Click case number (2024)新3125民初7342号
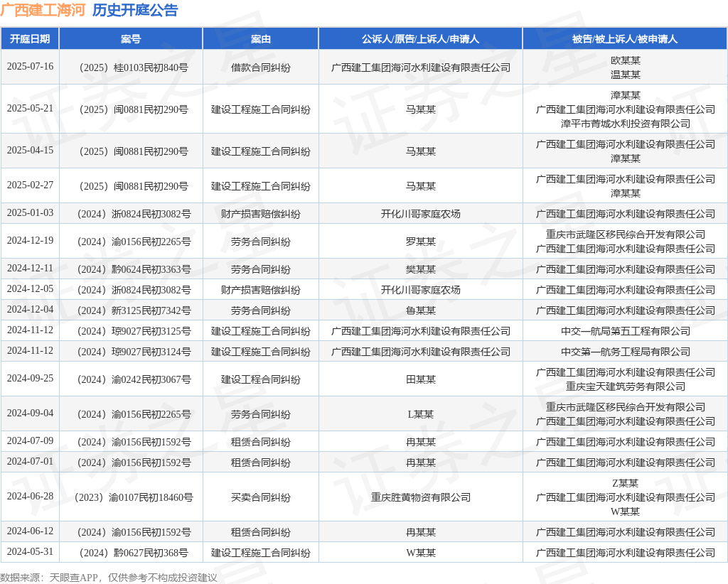 [134, 310]
